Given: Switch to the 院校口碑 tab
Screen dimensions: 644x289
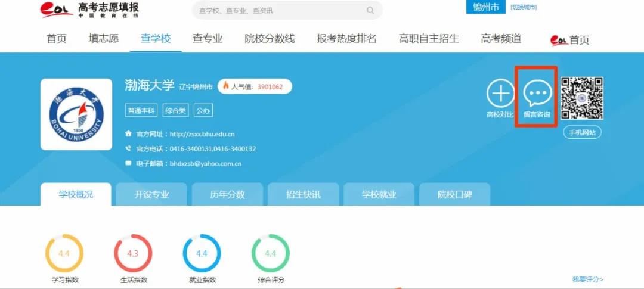Looking at the screenshot, I should [454, 194].
